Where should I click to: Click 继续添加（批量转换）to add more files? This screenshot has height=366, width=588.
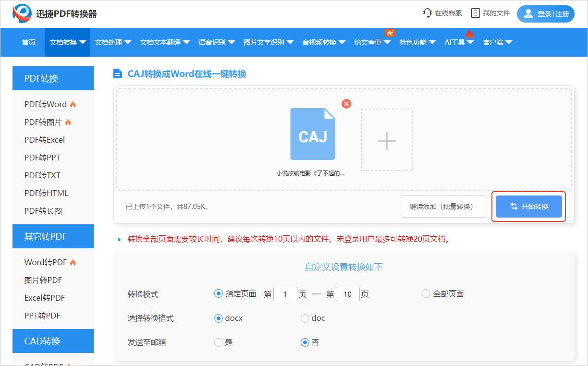click(x=442, y=206)
